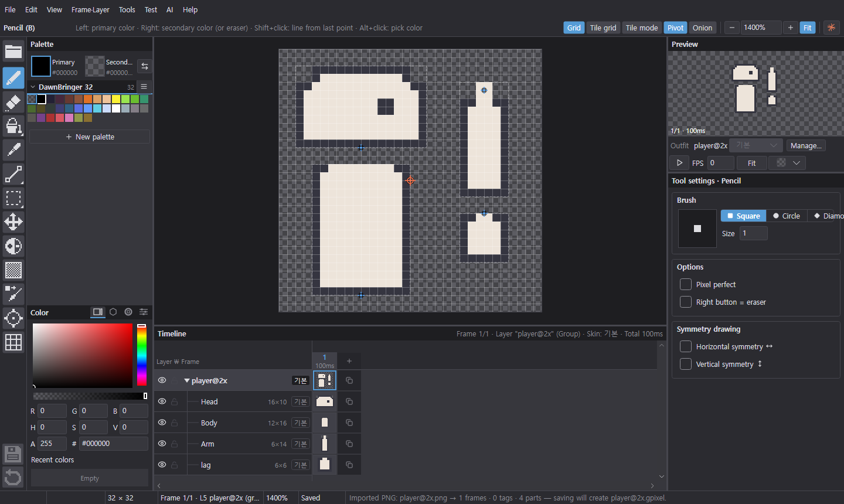Turn on Vertical symmetry
The image size is (844, 504).
pos(686,364)
